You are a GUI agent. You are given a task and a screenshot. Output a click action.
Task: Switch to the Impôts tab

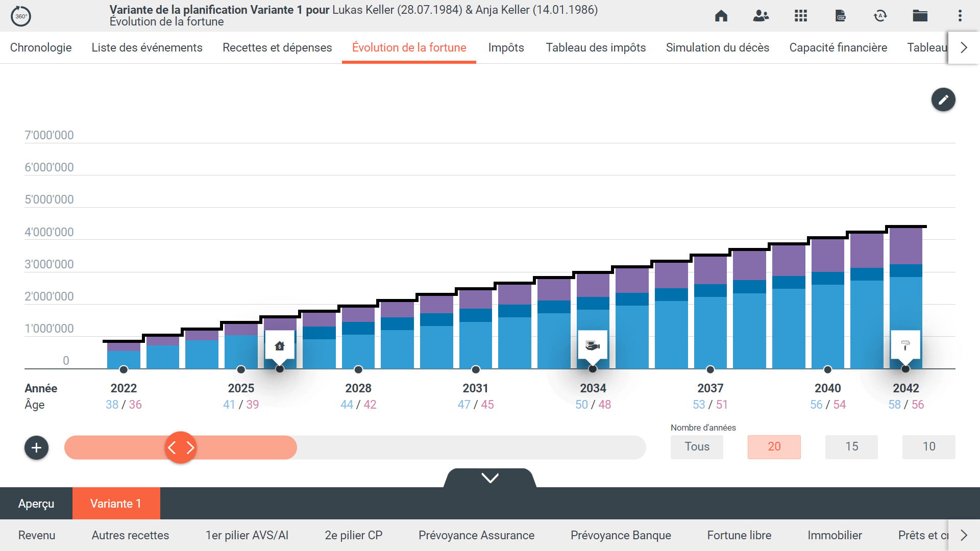point(506,47)
